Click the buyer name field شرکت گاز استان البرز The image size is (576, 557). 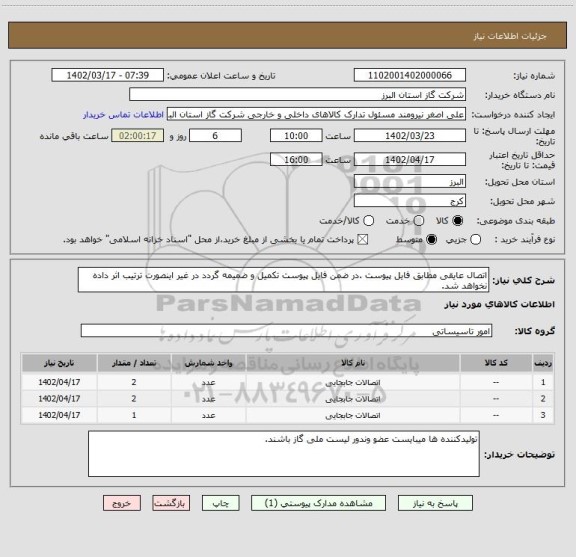pyautogui.click(x=298, y=95)
